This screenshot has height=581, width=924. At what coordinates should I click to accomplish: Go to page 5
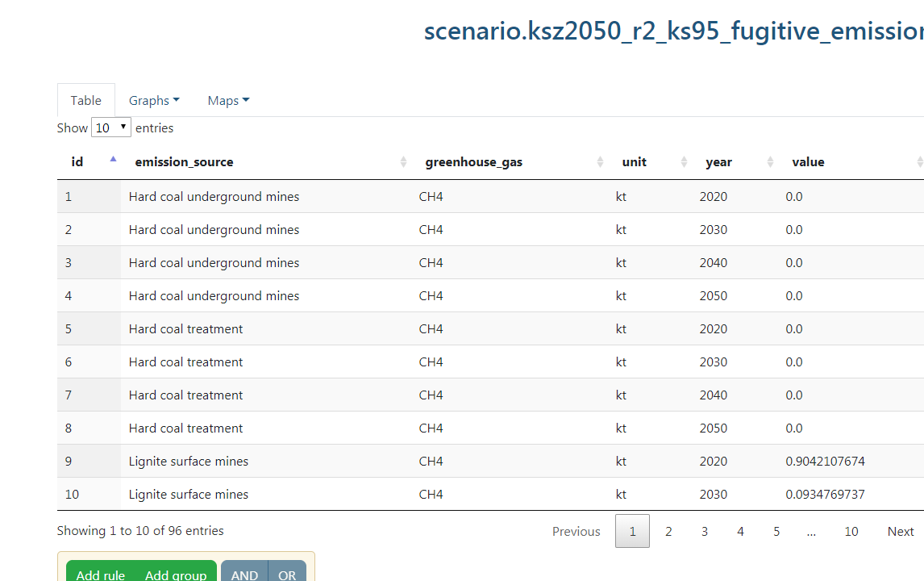pos(776,531)
